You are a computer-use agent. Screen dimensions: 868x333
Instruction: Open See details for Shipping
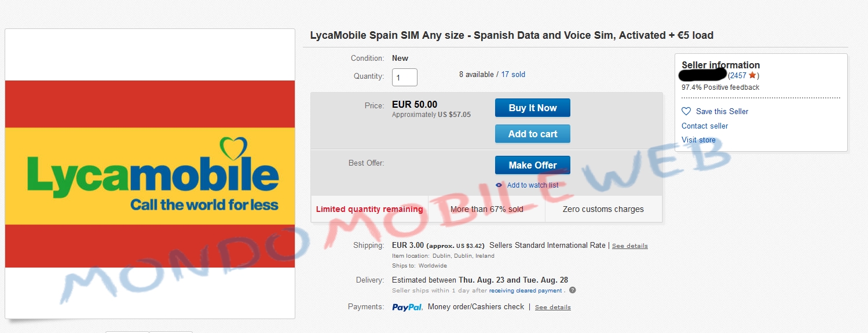629,246
